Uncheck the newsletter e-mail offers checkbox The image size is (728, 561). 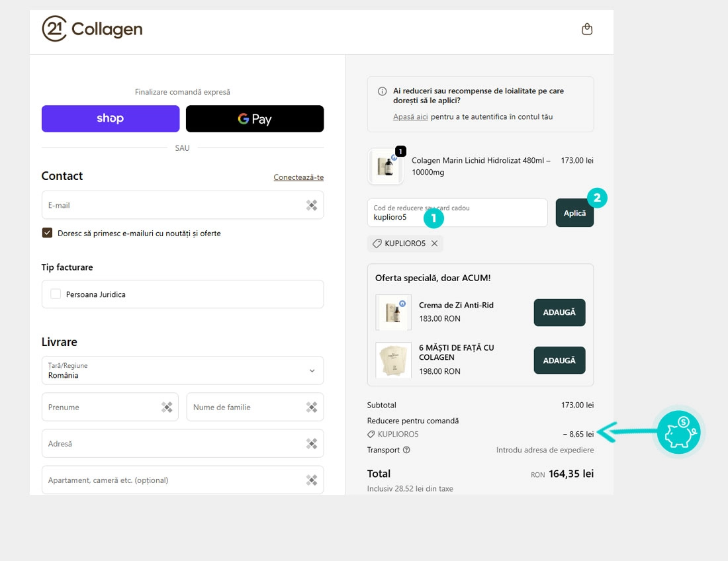pos(47,233)
